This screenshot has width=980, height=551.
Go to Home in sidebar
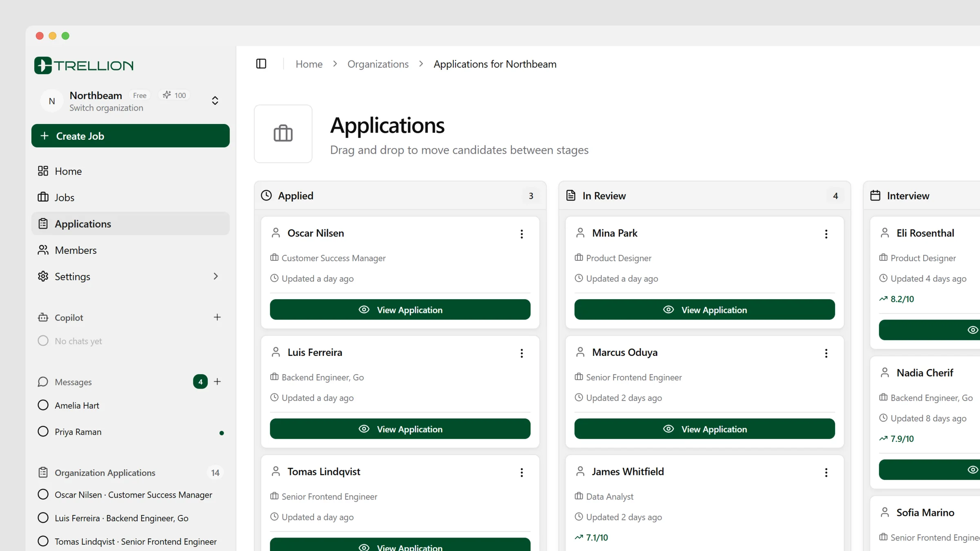pyautogui.click(x=131, y=171)
